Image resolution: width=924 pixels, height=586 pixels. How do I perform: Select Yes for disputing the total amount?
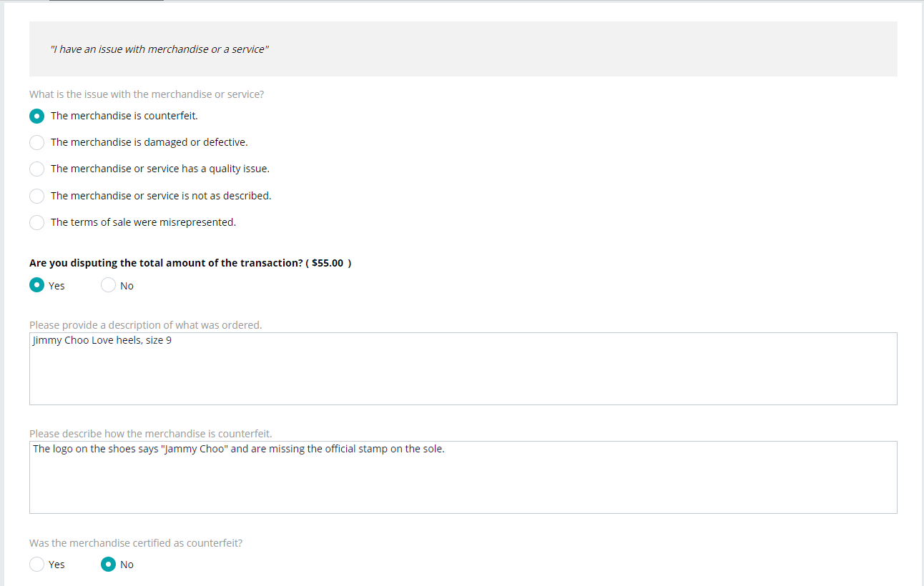pyautogui.click(x=37, y=285)
